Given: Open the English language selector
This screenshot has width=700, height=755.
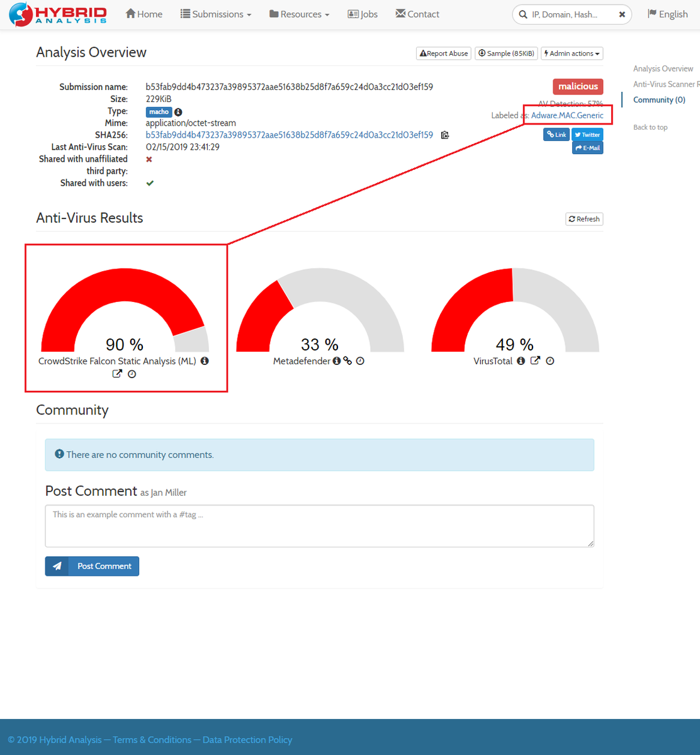Looking at the screenshot, I should coord(667,14).
